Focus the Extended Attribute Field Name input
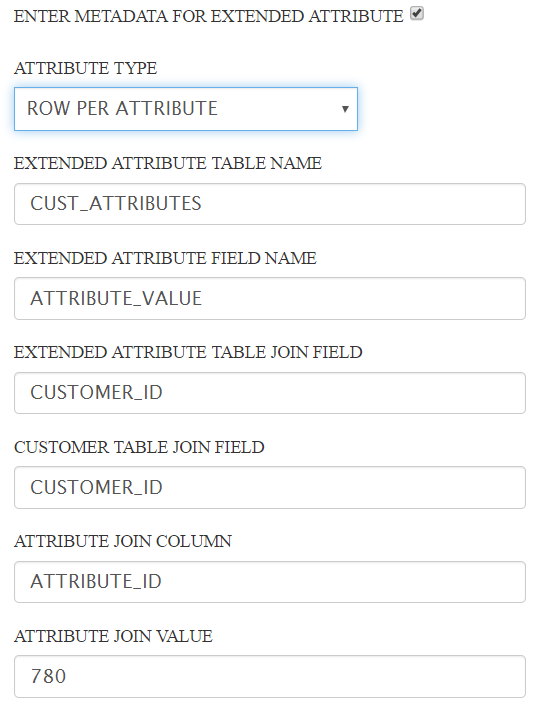Image resolution: width=543 pixels, height=713 pixels. (x=270, y=298)
